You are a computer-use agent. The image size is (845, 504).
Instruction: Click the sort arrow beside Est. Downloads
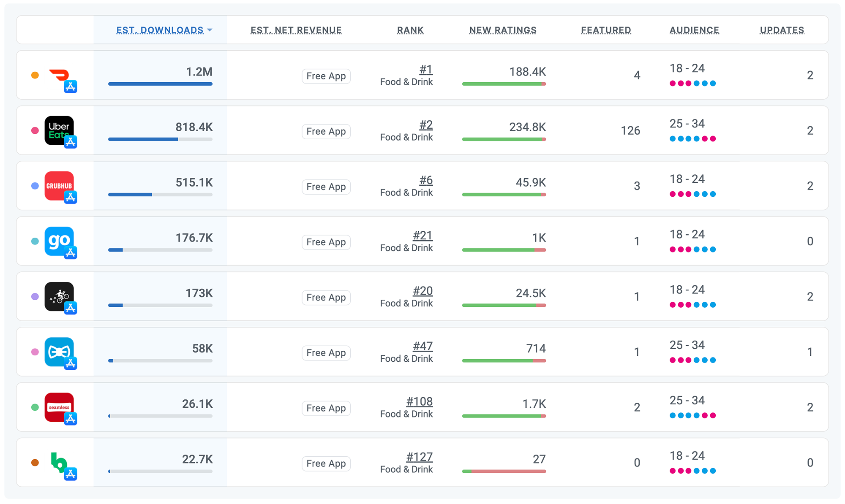coord(210,30)
